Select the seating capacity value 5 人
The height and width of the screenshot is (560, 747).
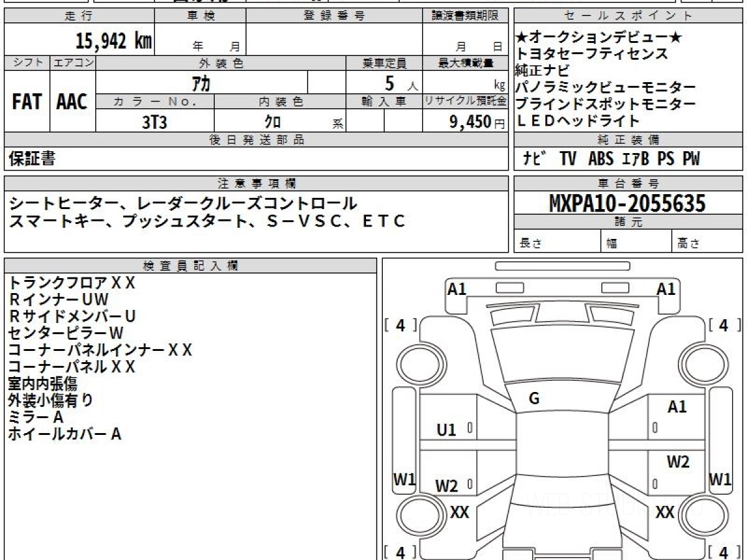pyautogui.click(x=401, y=83)
